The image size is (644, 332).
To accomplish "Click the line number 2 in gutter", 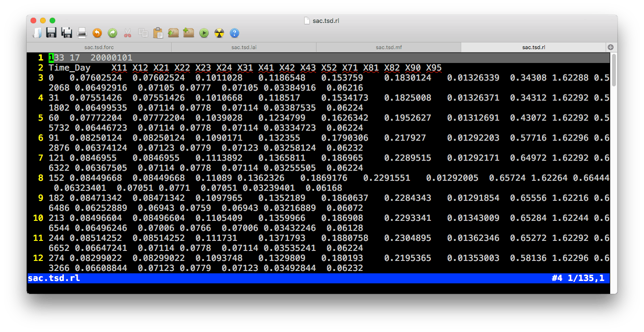I will [x=41, y=68].
